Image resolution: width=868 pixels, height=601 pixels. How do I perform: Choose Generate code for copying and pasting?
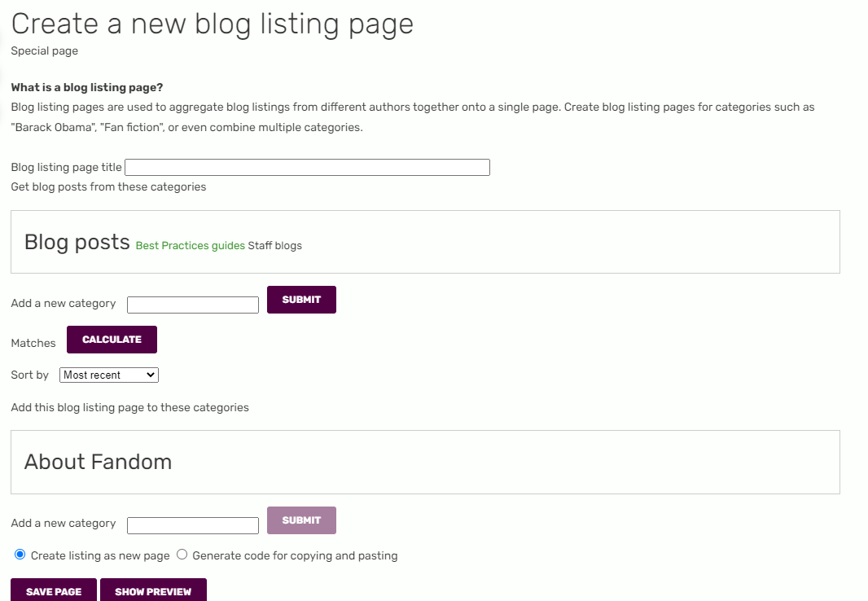(x=182, y=555)
